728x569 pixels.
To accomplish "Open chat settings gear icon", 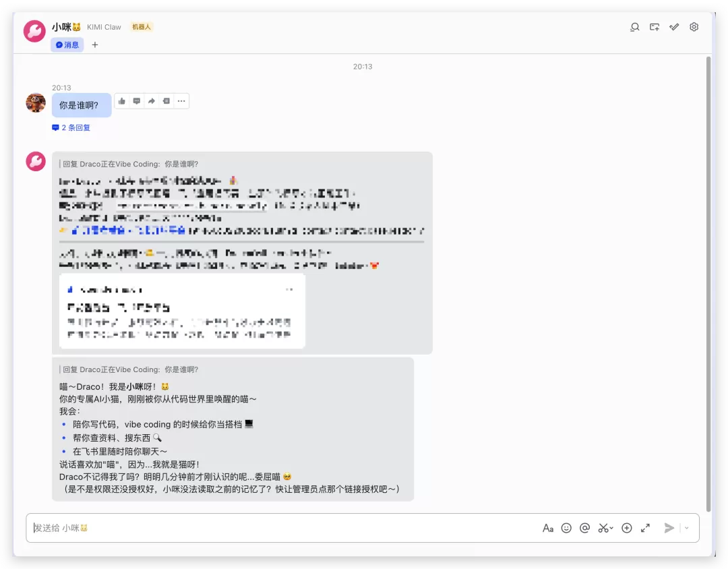I will (694, 27).
